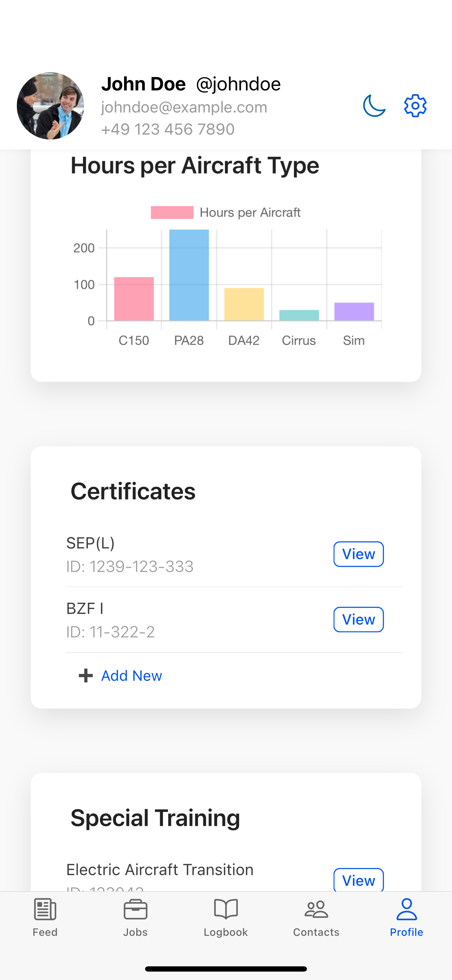Switch to the Jobs tab
This screenshot has width=452, height=980.
pyautogui.click(x=136, y=917)
